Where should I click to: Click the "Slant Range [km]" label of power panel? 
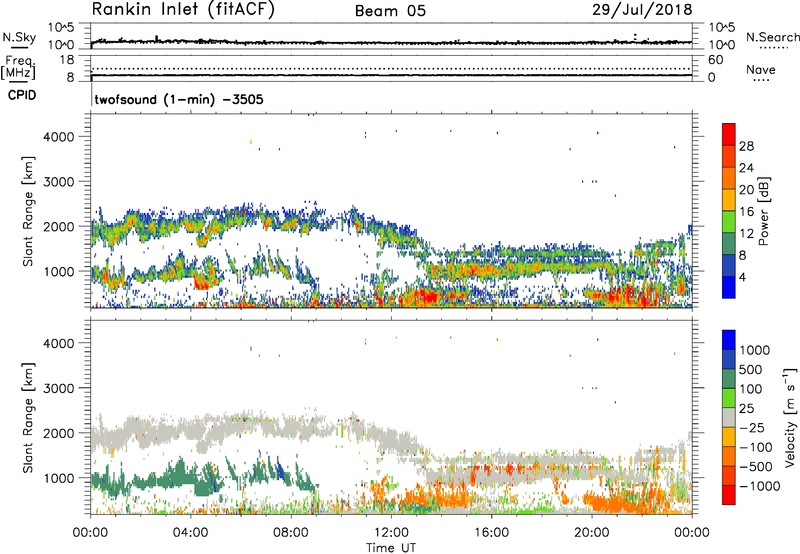pos(28,211)
